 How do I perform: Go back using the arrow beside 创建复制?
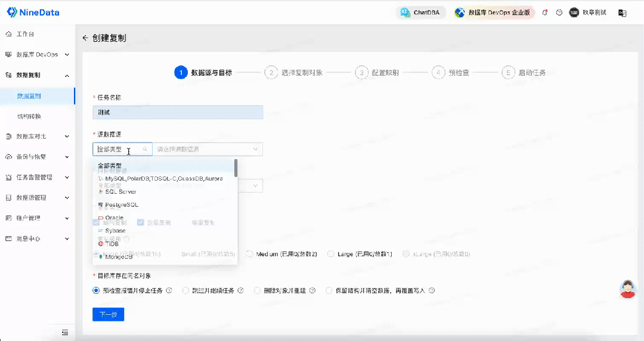click(x=85, y=38)
